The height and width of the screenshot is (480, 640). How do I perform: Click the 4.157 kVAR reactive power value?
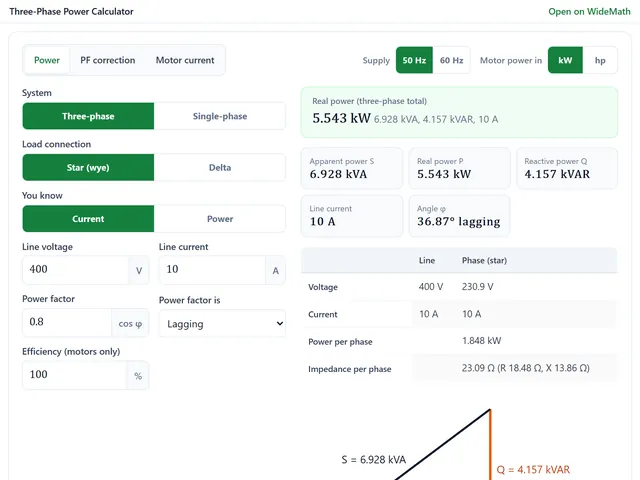coord(557,174)
